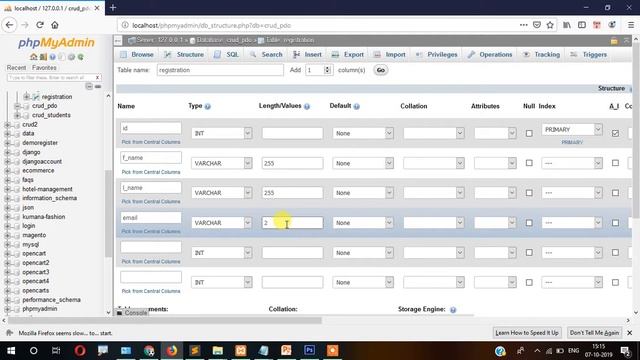Viewport: 640px width, 360px height.
Task: Click the Go button to add columns
Action: tap(380, 70)
